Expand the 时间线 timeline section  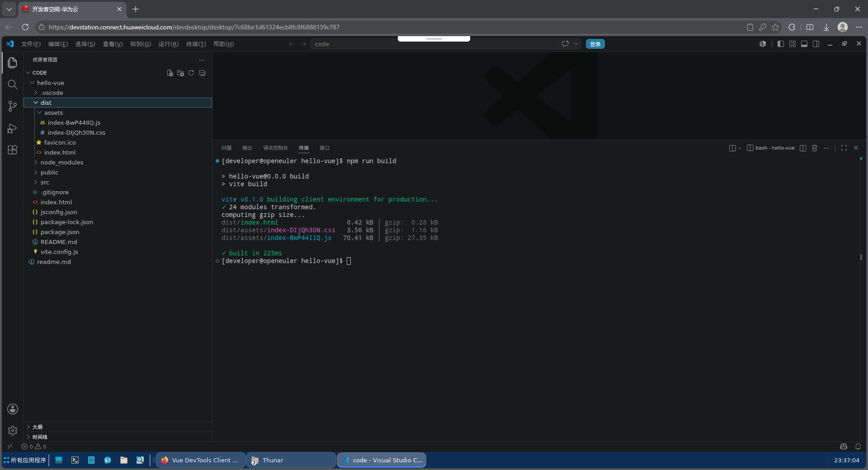click(118, 437)
